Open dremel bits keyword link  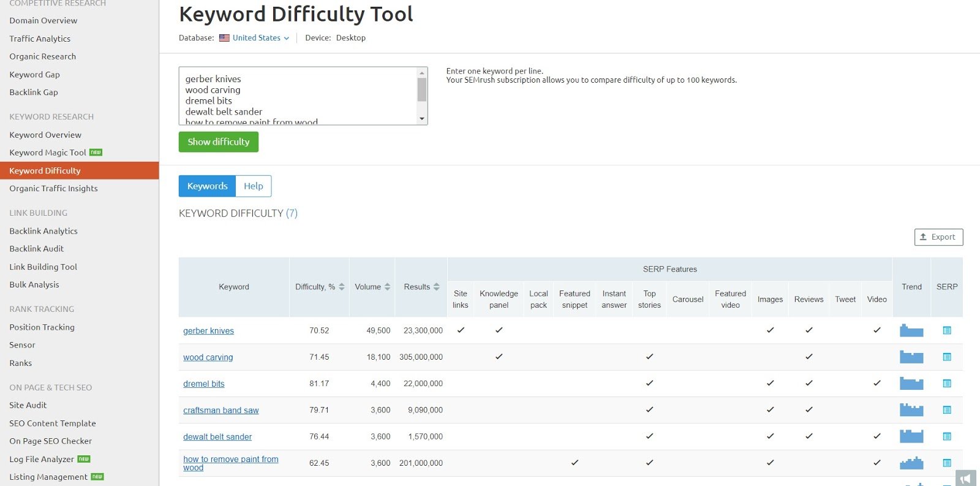click(203, 384)
